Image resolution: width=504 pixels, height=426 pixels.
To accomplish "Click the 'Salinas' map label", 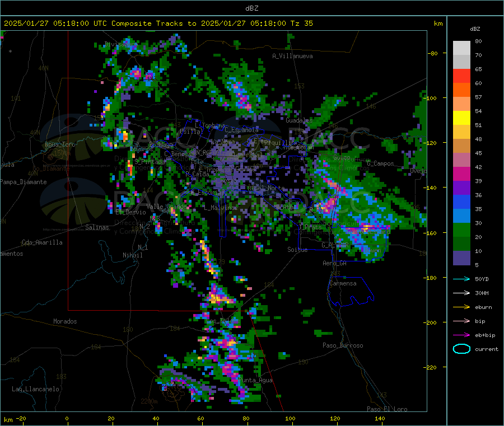I will point(97,227).
